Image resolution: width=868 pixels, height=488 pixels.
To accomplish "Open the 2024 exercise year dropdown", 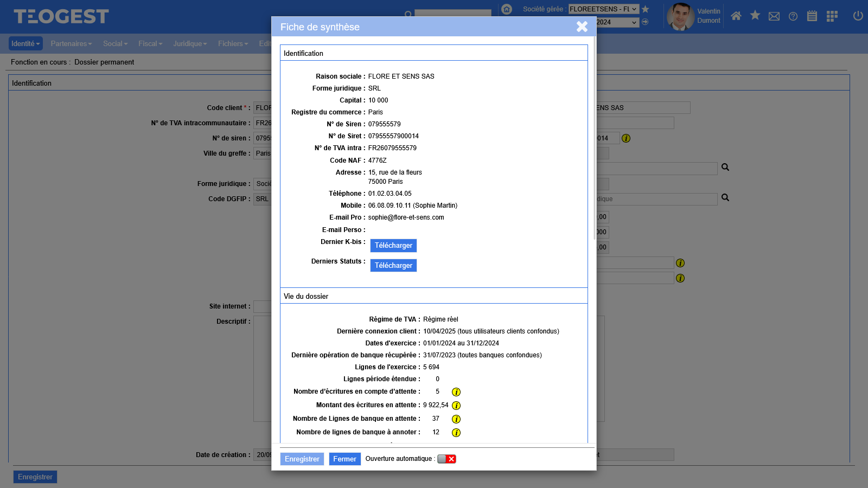I will coord(617,22).
